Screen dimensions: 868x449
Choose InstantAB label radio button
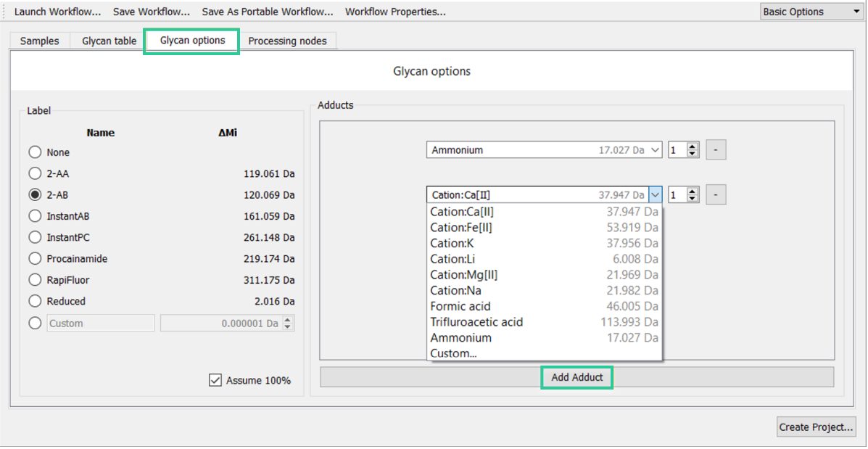click(x=35, y=216)
